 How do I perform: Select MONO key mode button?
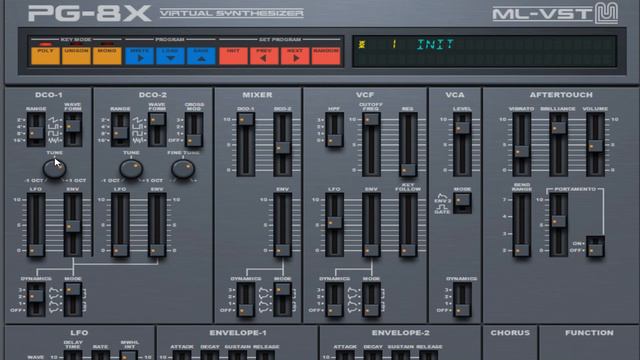click(107, 56)
